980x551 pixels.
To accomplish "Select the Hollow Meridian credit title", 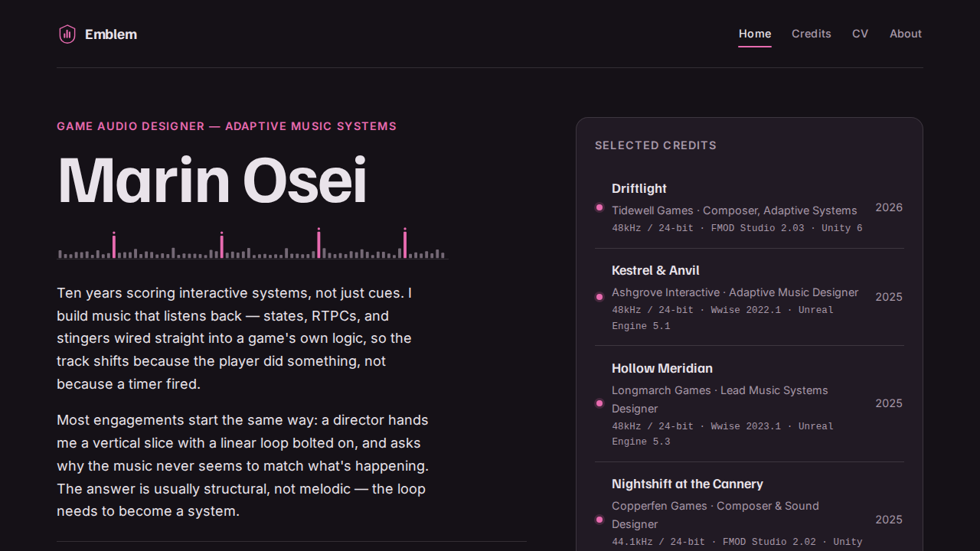I will [662, 368].
